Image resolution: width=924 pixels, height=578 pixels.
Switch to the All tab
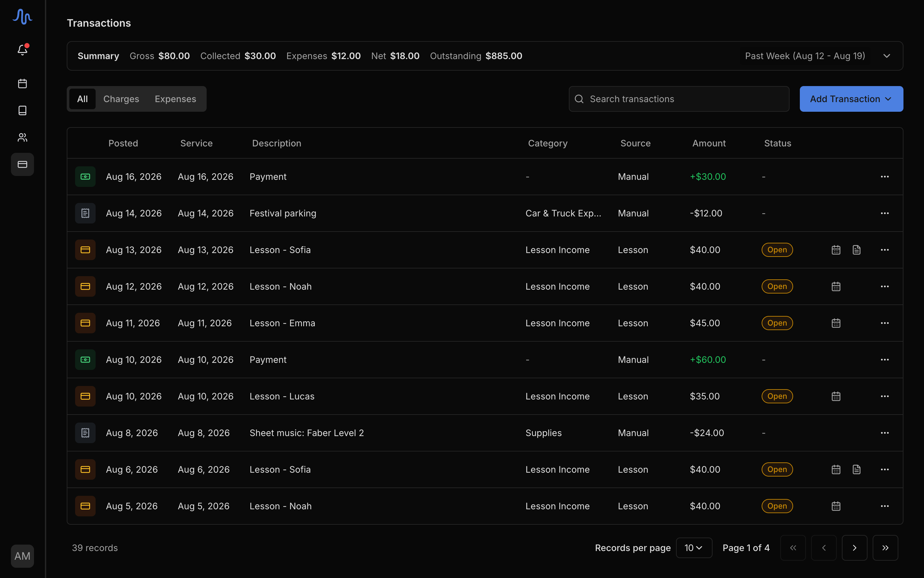coord(82,99)
